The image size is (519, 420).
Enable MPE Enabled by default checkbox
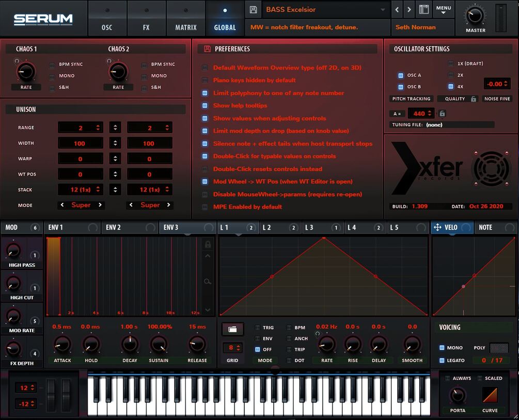tap(205, 207)
